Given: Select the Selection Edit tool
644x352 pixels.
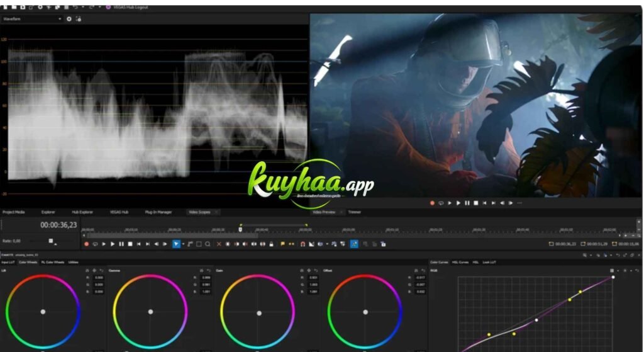Looking at the screenshot, I should coord(199,244).
